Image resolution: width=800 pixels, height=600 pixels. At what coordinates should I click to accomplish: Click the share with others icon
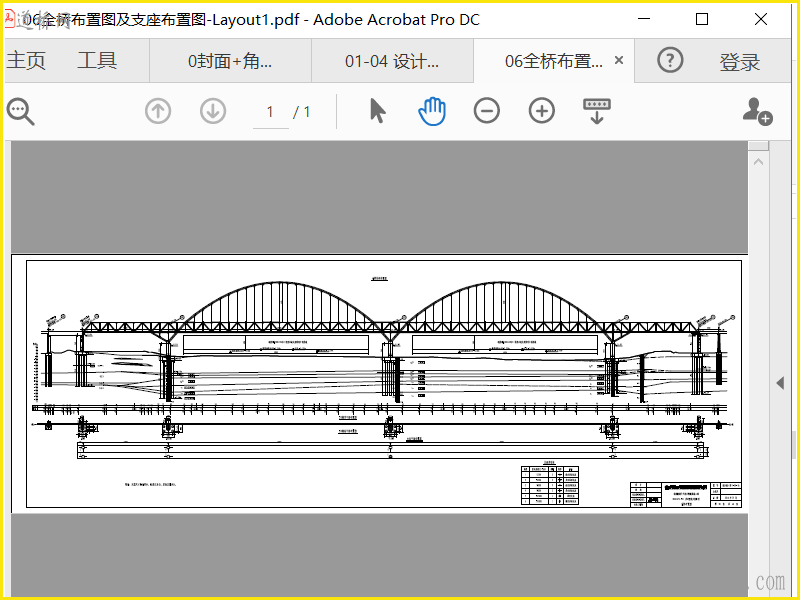pyautogui.click(x=757, y=111)
